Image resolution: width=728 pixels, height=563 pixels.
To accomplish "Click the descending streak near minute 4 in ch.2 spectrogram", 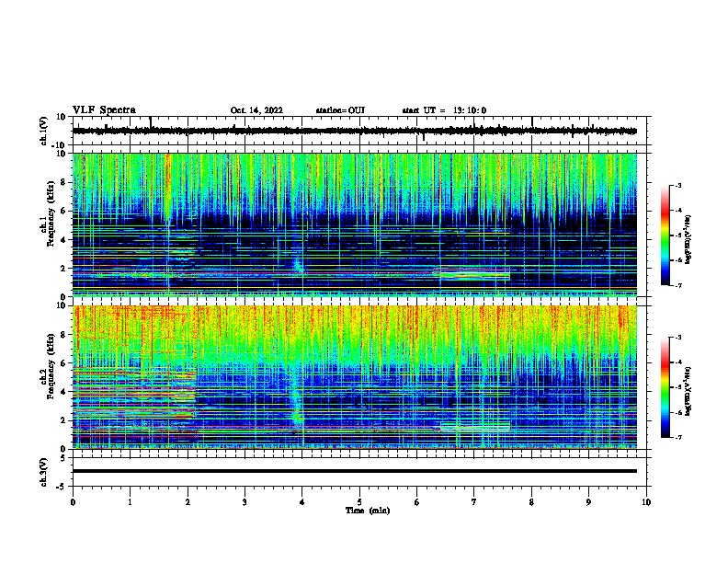I will (x=296, y=395).
